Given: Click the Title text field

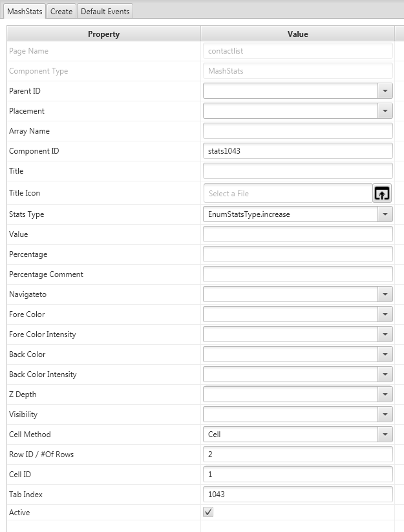Looking at the screenshot, I should pyautogui.click(x=297, y=171).
